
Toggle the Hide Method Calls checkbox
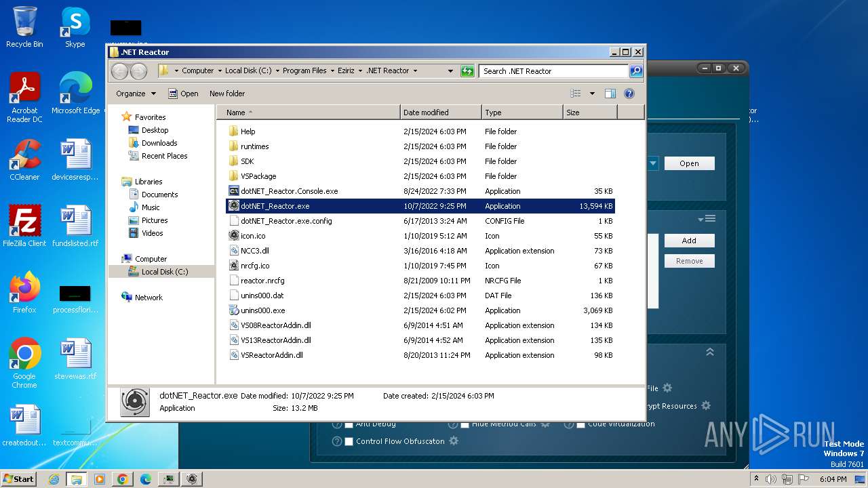[x=465, y=424]
